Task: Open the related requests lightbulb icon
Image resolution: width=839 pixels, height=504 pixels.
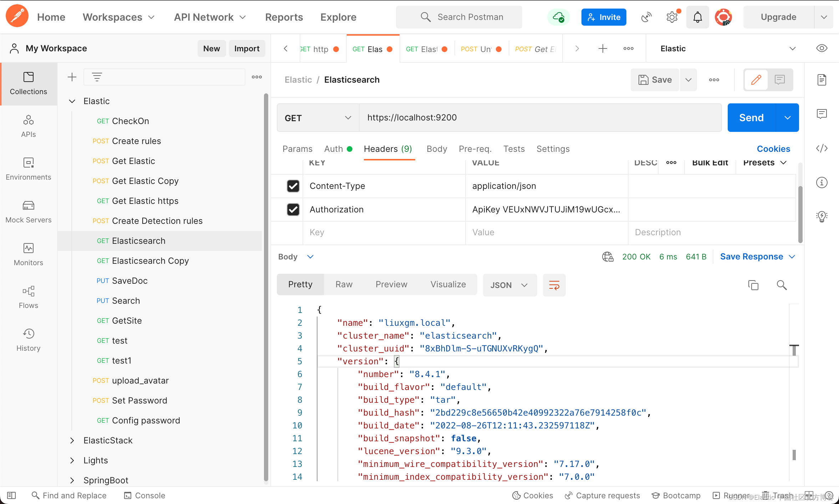Action: coord(822,216)
